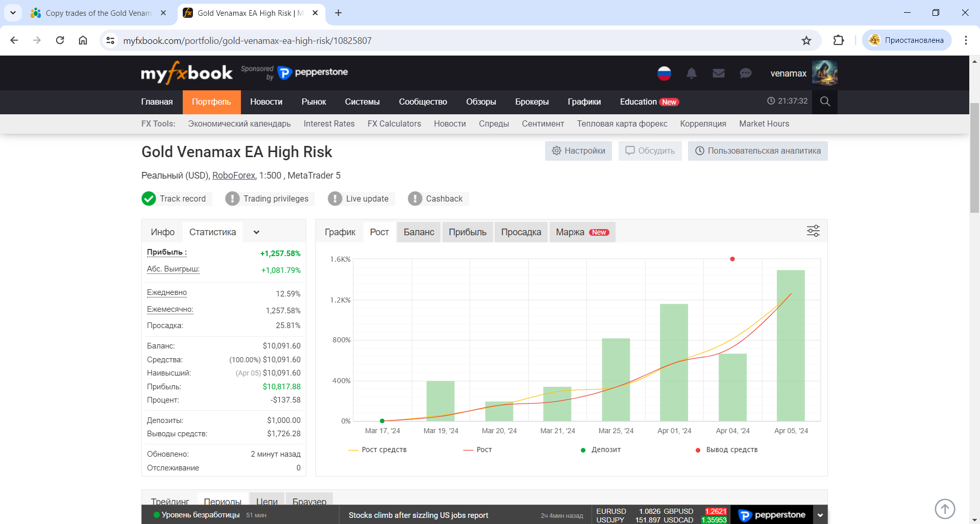Click the page vertical scrollbar thumb
Image resolution: width=980 pixels, height=524 pixels.
[x=974, y=158]
